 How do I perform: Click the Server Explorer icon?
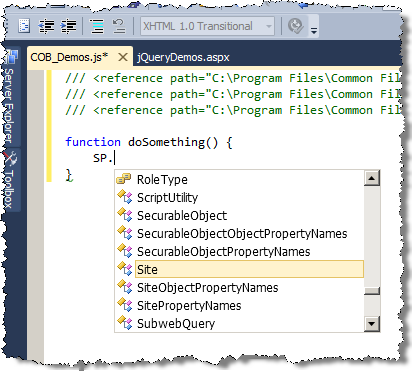[x=12, y=57]
